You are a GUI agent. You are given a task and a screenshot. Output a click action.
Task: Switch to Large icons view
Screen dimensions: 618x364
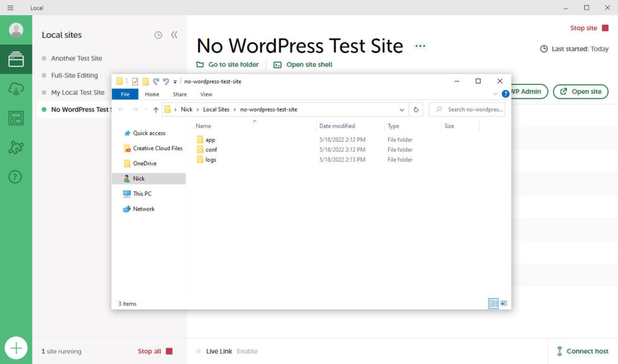504,303
